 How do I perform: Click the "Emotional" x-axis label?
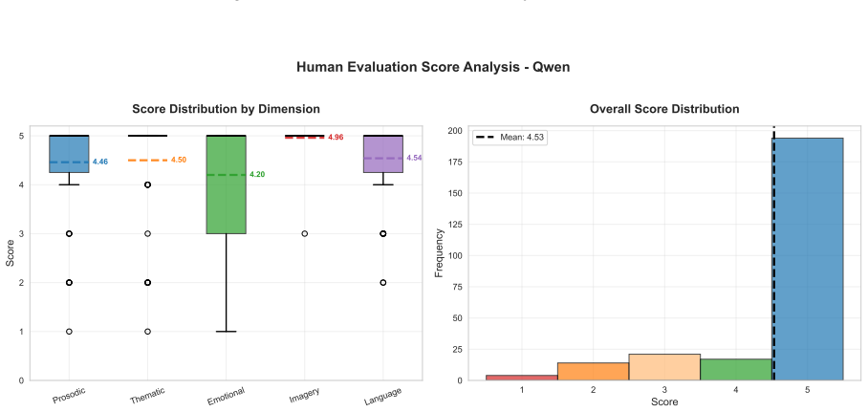226,396
